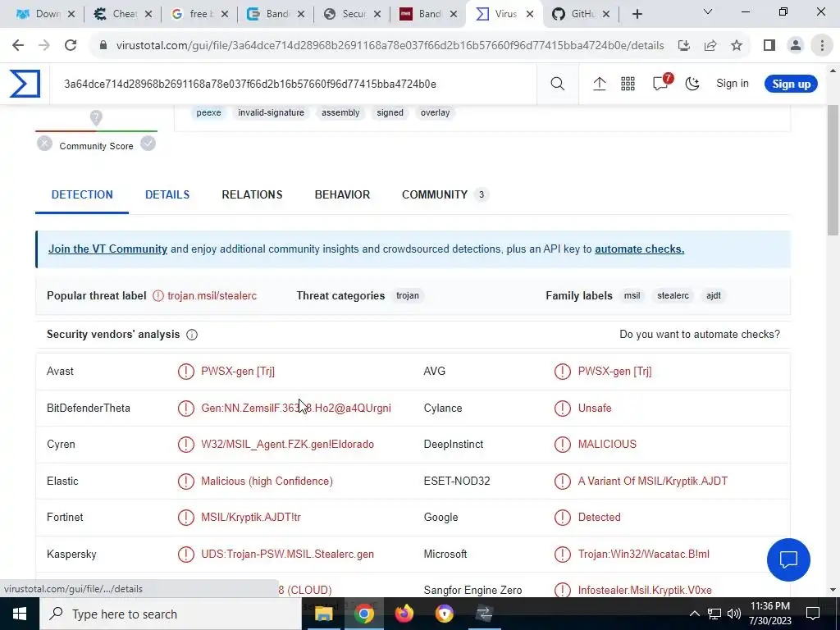Open a new browser tab

pos(637,15)
